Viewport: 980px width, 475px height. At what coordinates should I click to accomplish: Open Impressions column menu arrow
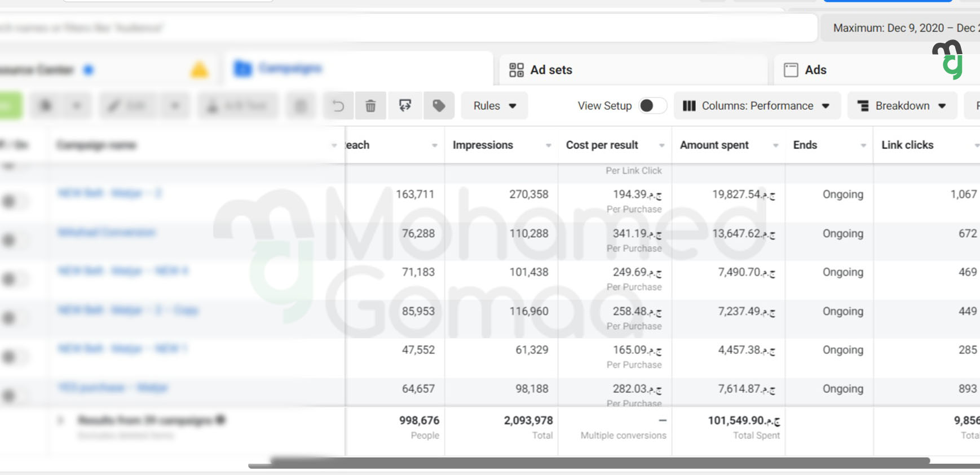coord(548,145)
